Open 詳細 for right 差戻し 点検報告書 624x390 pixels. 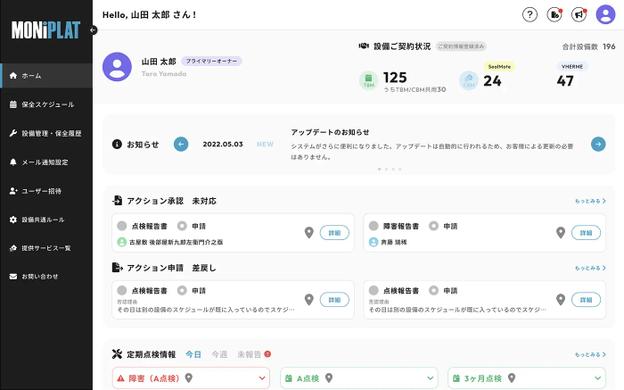586,300
